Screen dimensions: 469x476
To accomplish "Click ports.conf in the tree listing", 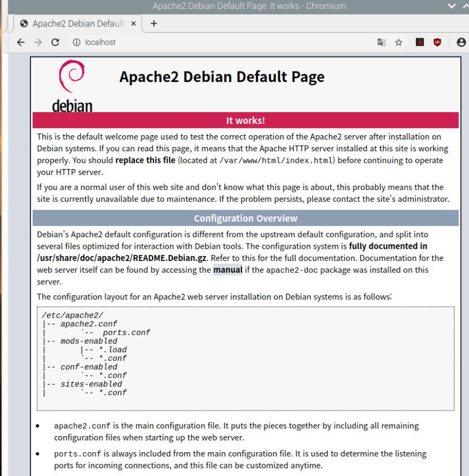I will [126, 332].
